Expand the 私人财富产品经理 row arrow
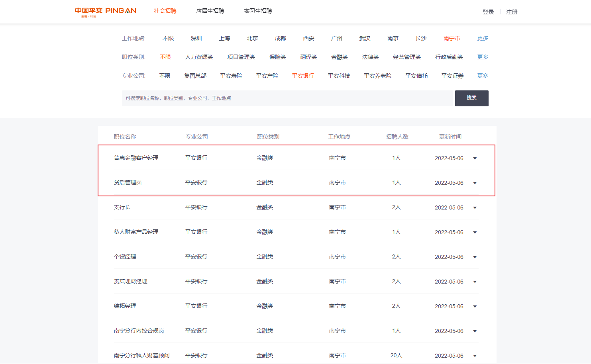Screen dimensions: 591x364 click(475, 233)
